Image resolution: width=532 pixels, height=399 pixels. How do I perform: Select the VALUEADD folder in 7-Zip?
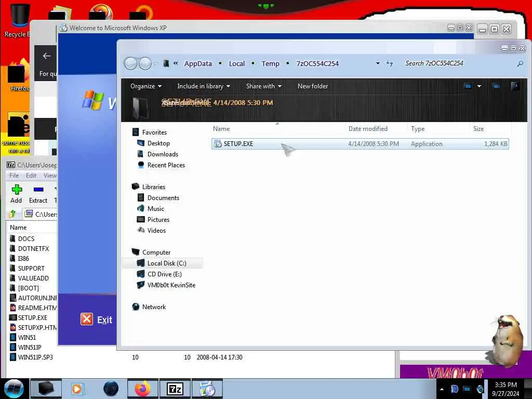(33, 278)
